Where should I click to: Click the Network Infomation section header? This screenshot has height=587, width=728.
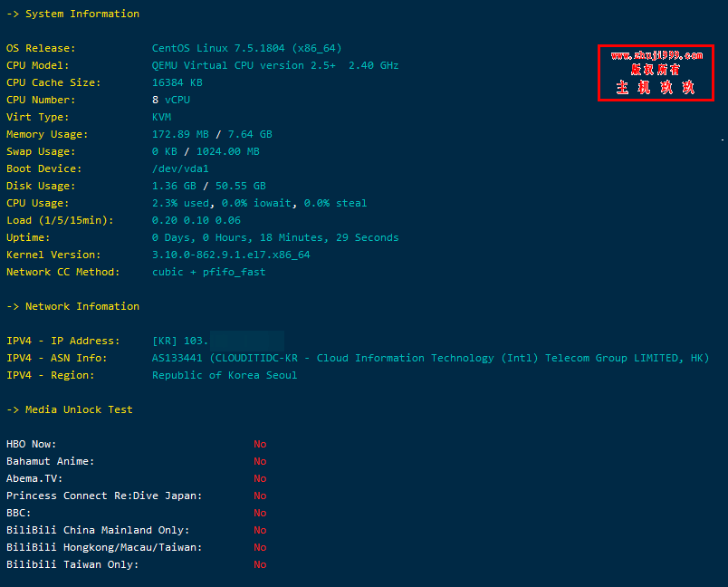click(x=73, y=306)
